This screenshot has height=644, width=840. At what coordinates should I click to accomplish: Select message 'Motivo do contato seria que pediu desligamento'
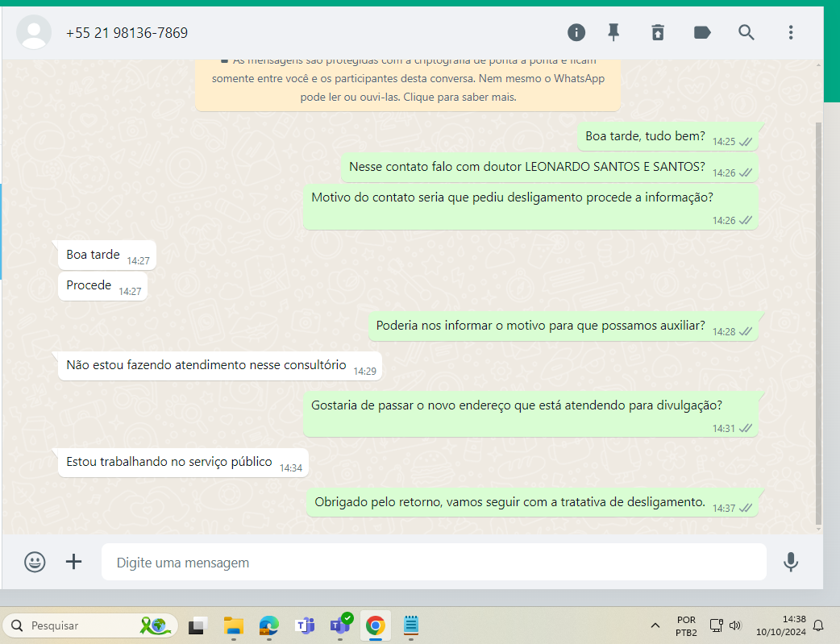(530, 207)
